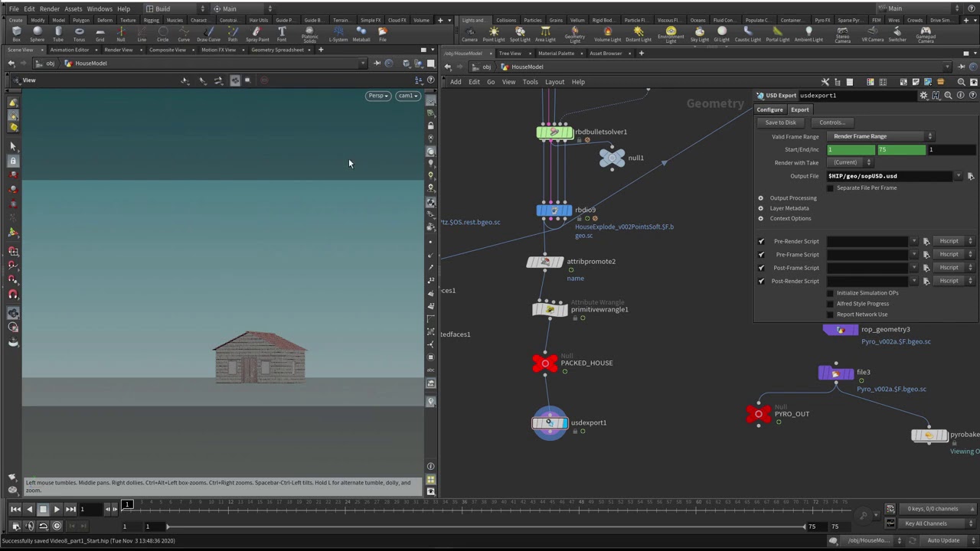
Task: Enable Initialize Simulation OPs checkbox
Action: tap(831, 293)
